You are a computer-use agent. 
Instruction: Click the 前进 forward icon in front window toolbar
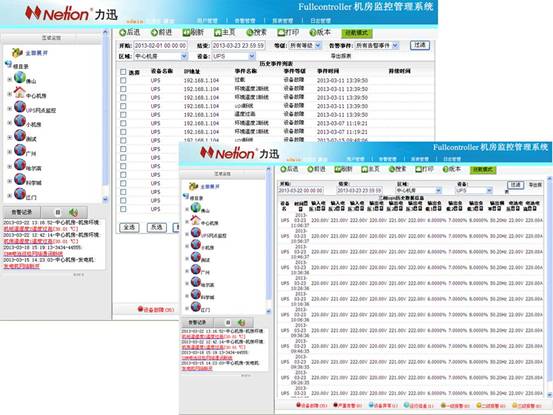click(x=310, y=169)
